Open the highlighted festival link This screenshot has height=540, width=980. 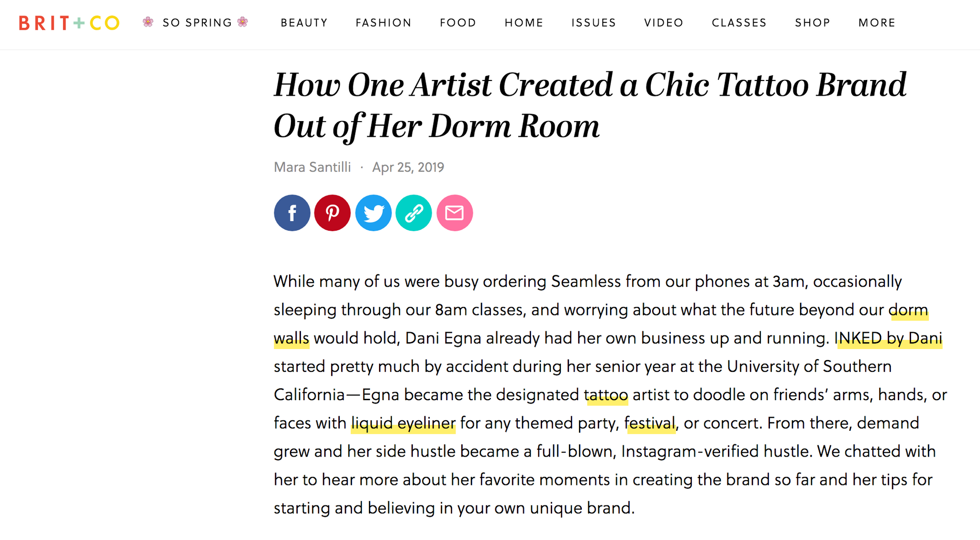tap(650, 423)
